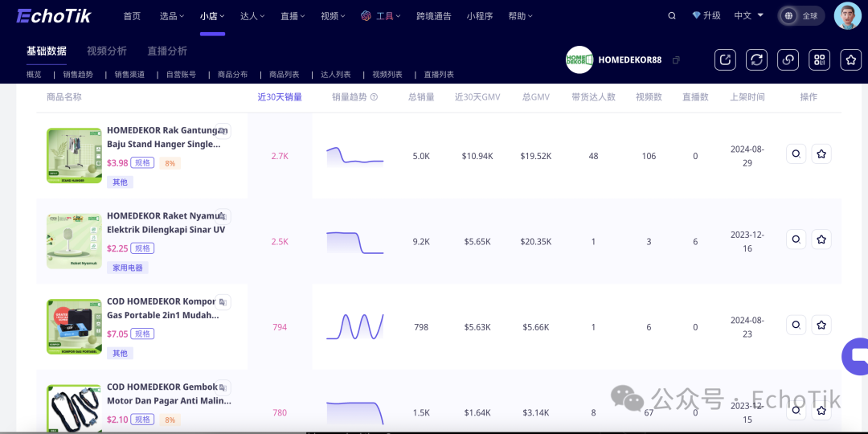This screenshot has width=868, height=434.
Task: Click sales trend chart for Kompor Gas
Action: (355, 326)
